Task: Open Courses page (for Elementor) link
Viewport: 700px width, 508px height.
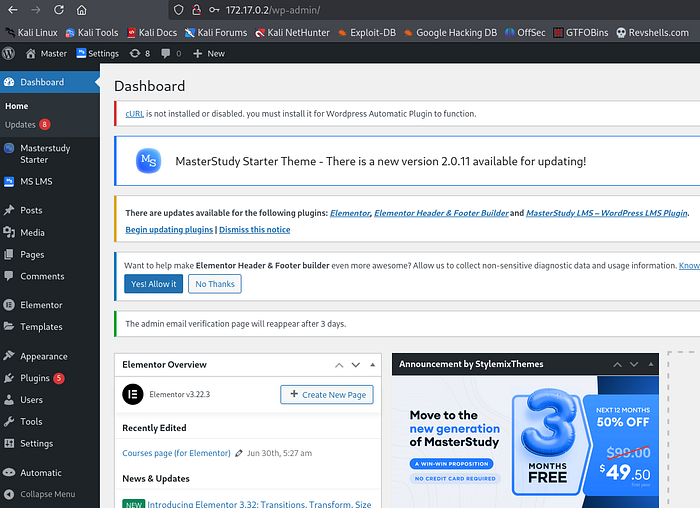Action: [176, 453]
